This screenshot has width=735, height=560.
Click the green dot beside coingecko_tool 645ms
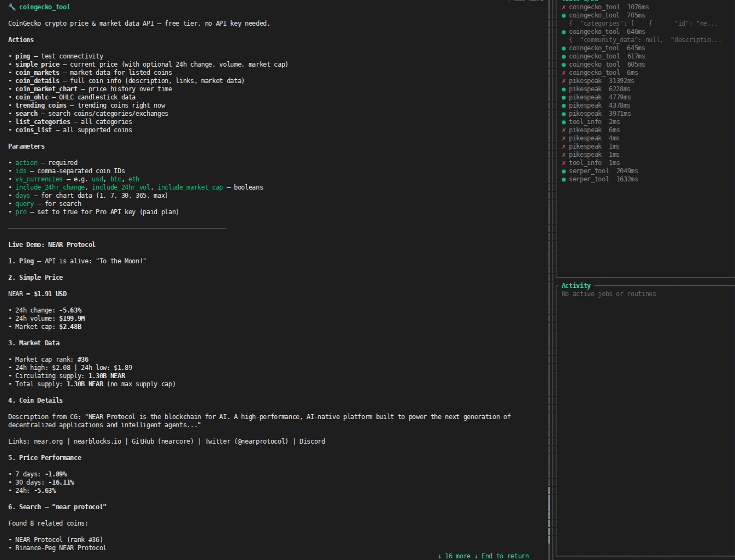coord(563,48)
